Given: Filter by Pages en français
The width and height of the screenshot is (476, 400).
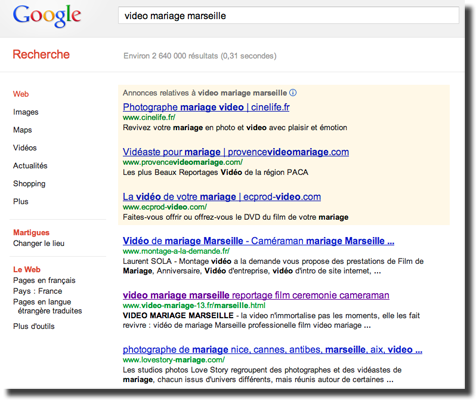Looking at the screenshot, I should coord(44,280).
